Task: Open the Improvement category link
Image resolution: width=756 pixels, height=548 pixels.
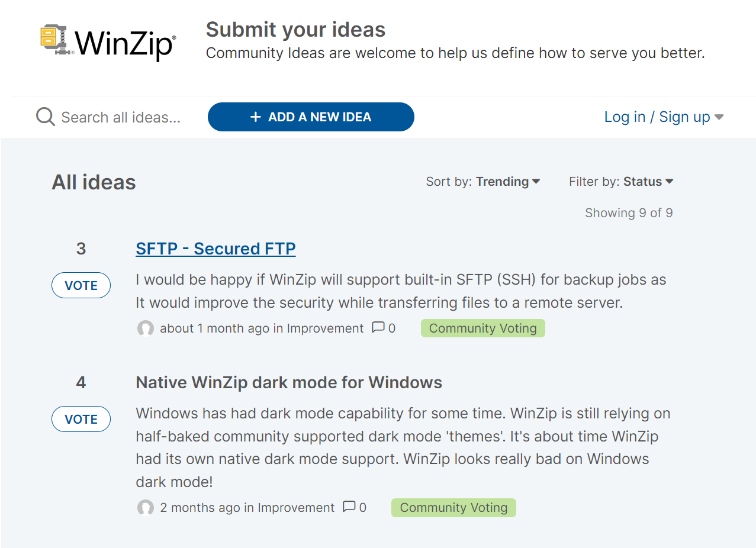Action: point(324,328)
